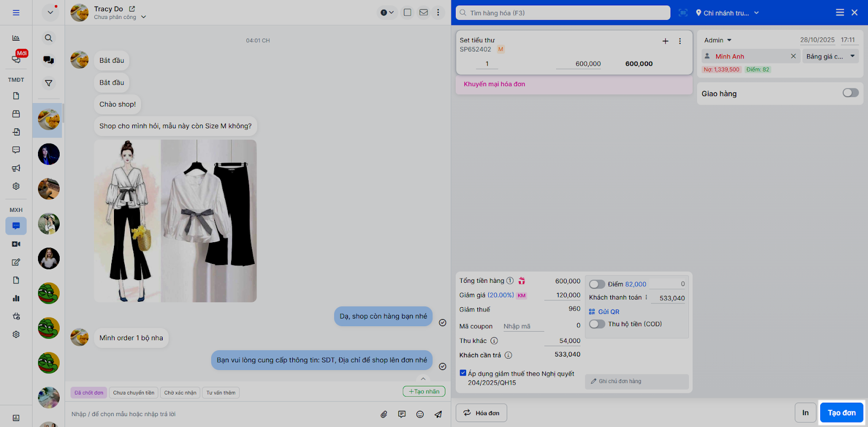Click the Tạo đơn button

[841, 413]
